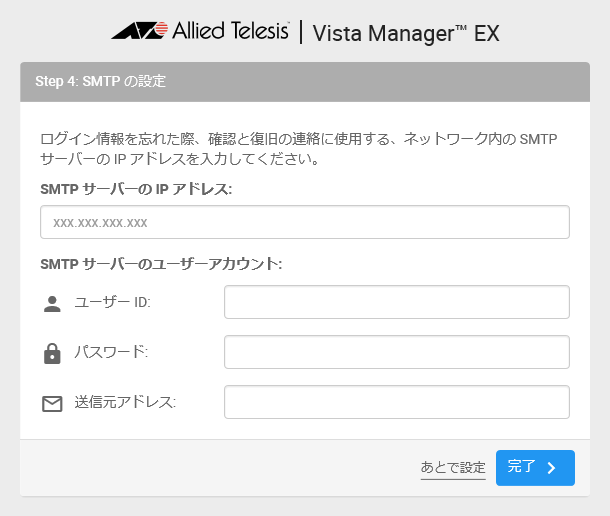Click the Allied Telesis wordmark text
This screenshot has width=610, height=516.
pyautogui.click(x=229, y=32)
